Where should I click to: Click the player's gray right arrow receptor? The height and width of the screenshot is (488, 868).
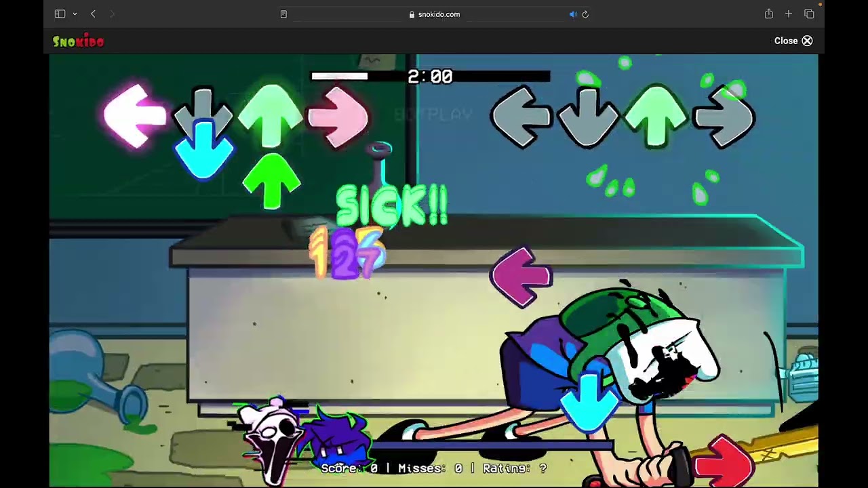pos(724,118)
